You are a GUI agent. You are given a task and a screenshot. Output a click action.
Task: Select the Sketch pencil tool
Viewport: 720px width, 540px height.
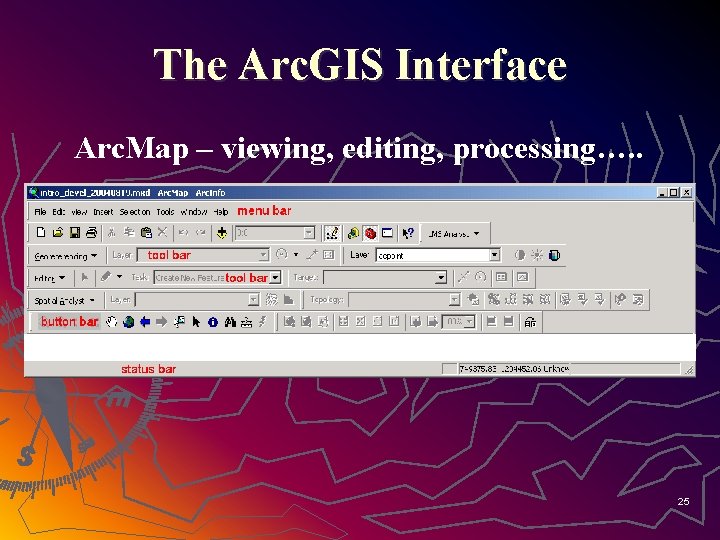point(106,276)
